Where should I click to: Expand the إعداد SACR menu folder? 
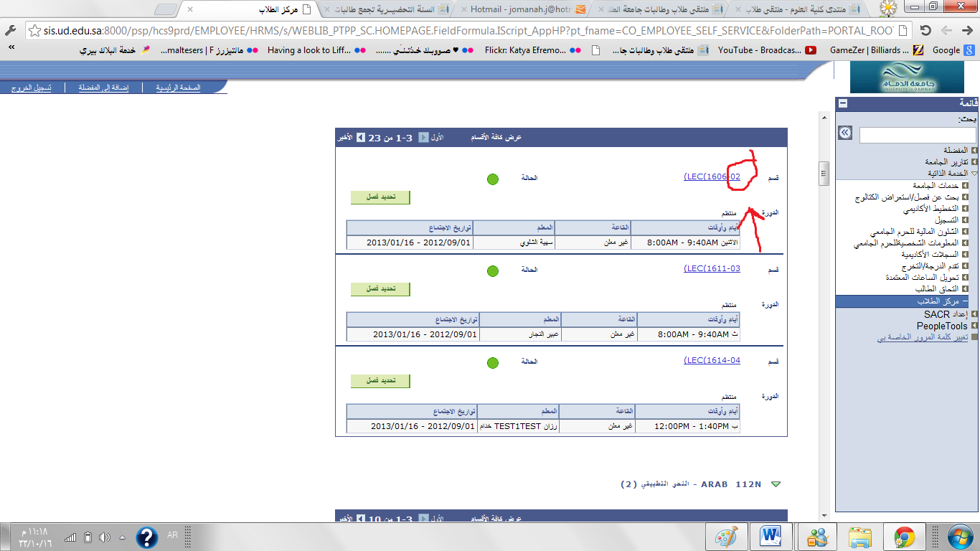click(x=974, y=314)
